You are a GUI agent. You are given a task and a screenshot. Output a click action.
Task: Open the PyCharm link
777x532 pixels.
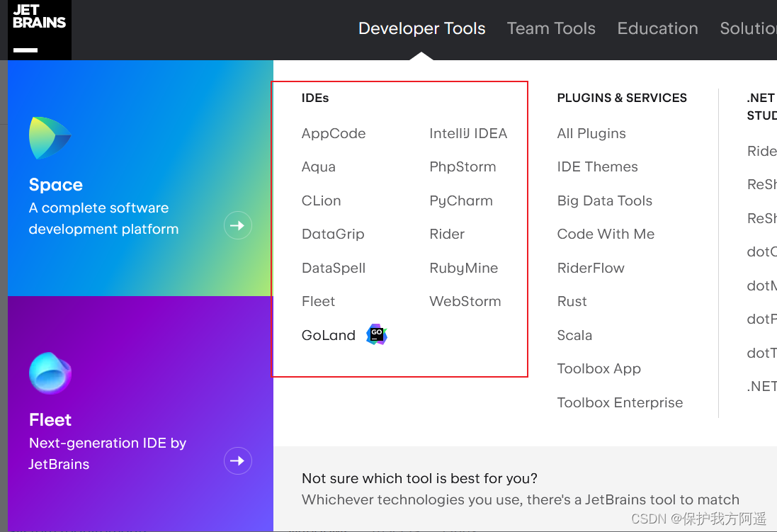(x=461, y=200)
